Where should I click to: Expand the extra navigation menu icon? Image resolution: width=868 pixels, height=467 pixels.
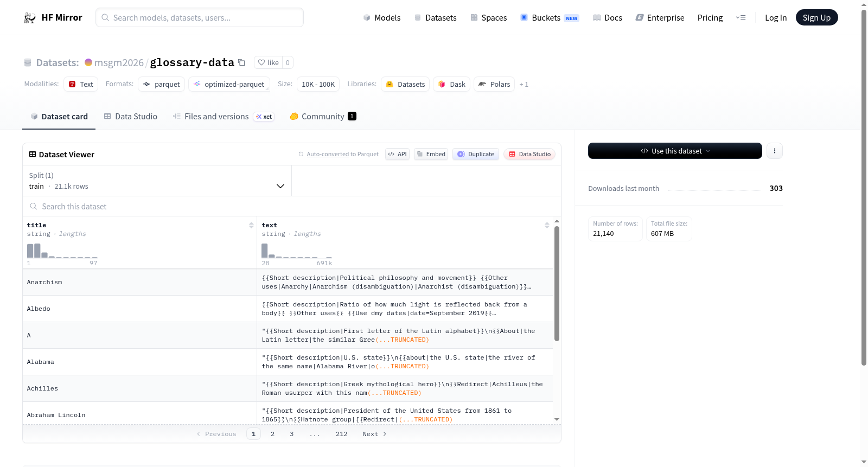click(741, 17)
